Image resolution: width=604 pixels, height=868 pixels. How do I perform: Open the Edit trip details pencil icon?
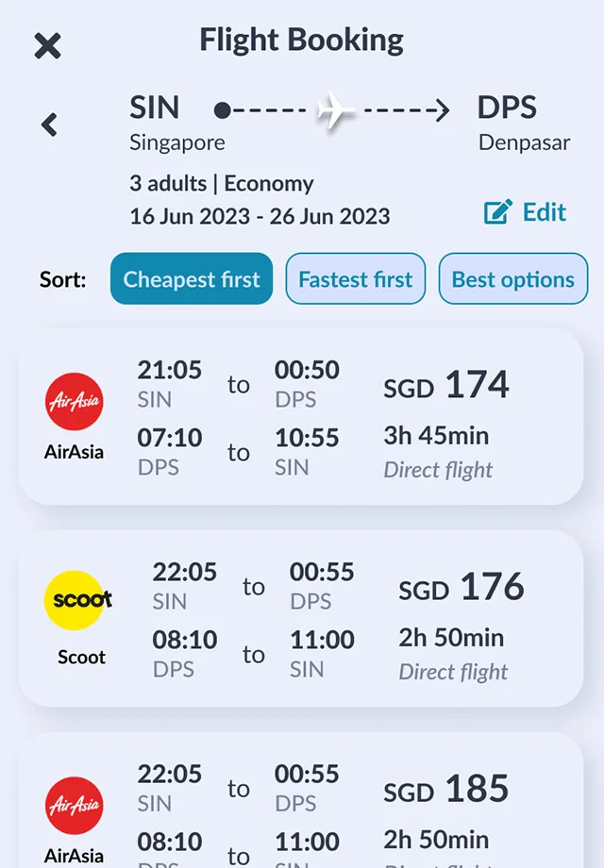click(495, 213)
